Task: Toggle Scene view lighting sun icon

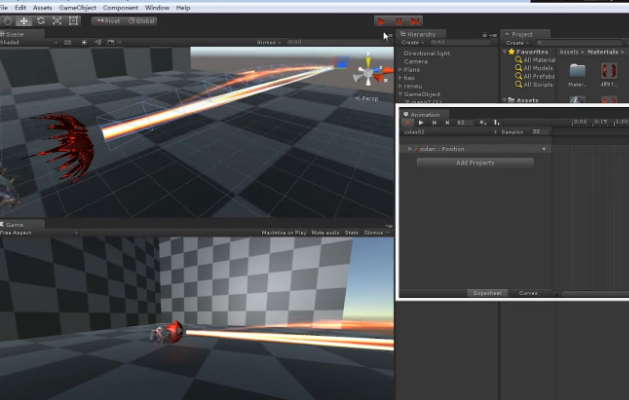Action: pos(84,42)
